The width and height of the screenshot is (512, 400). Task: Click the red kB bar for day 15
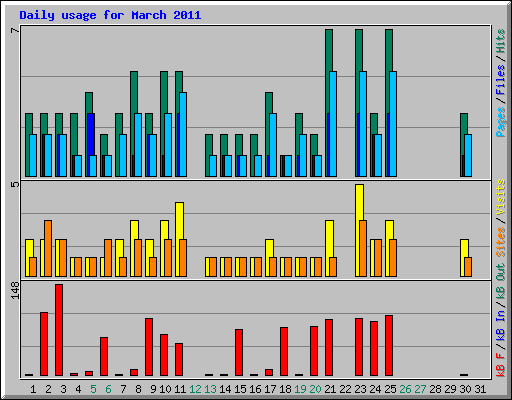[x=239, y=353]
